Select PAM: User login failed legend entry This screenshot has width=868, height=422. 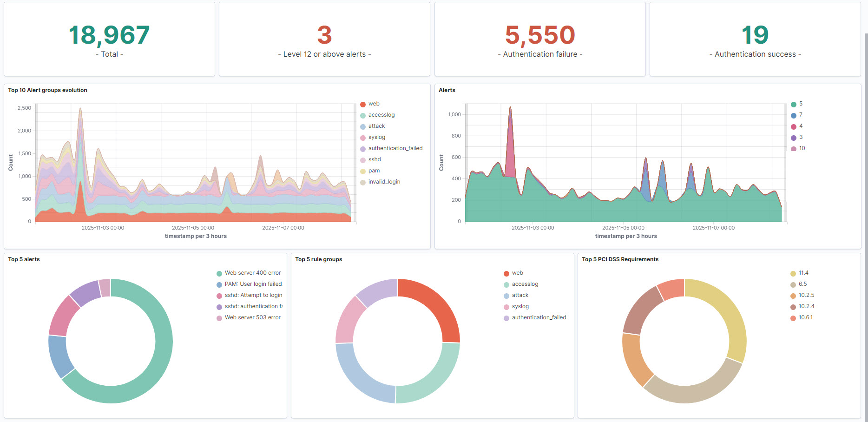[253, 284]
